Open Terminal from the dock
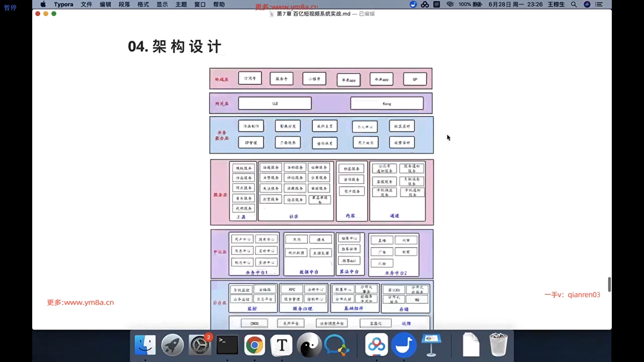 pyautogui.click(x=227, y=345)
